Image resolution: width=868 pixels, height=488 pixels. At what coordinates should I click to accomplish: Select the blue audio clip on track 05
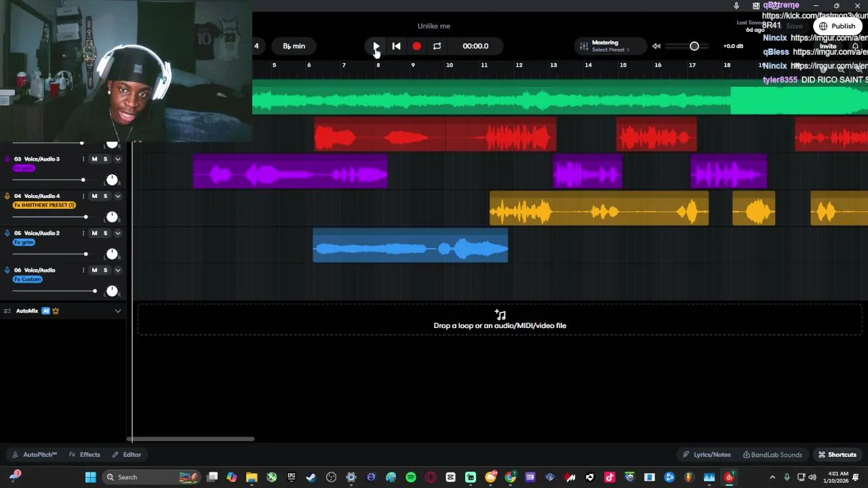(x=410, y=245)
